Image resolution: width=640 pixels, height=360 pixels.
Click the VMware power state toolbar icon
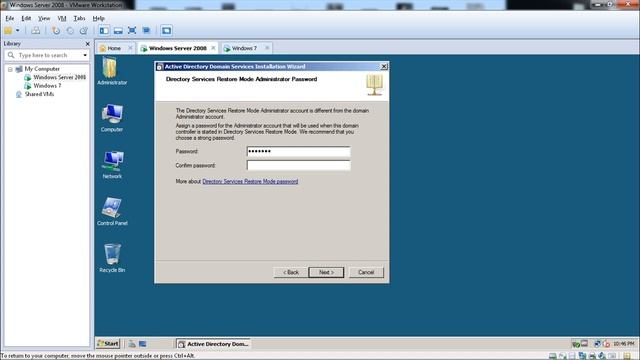[x=8, y=31]
